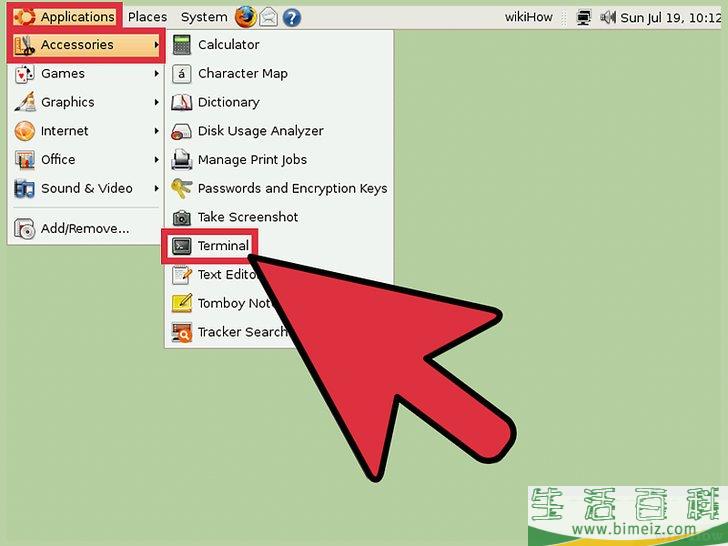Select Character Map from Accessories

[x=242, y=74]
